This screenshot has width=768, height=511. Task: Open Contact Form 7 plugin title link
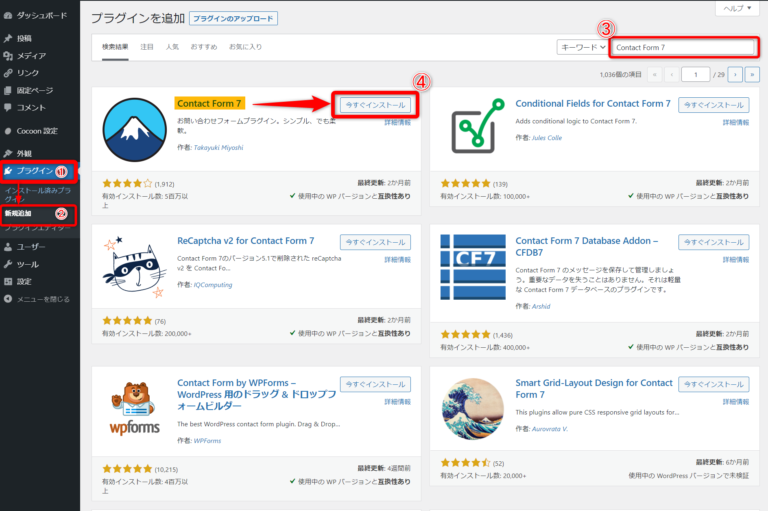(x=209, y=103)
